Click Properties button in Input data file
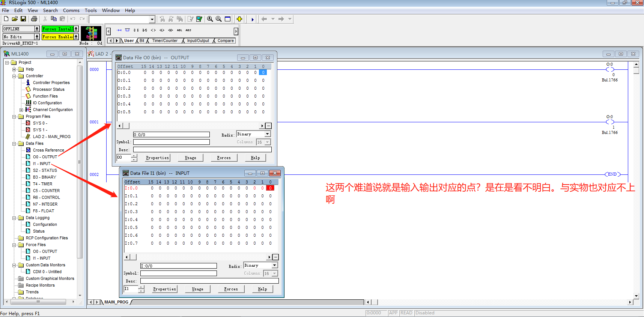The image size is (644, 317). pyautogui.click(x=164, y=289)
